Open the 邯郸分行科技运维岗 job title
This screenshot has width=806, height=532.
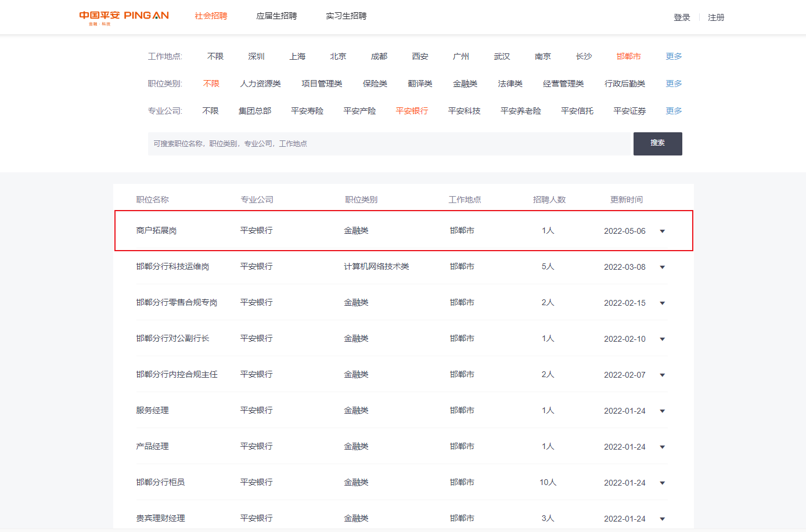[x=172, y=266]
